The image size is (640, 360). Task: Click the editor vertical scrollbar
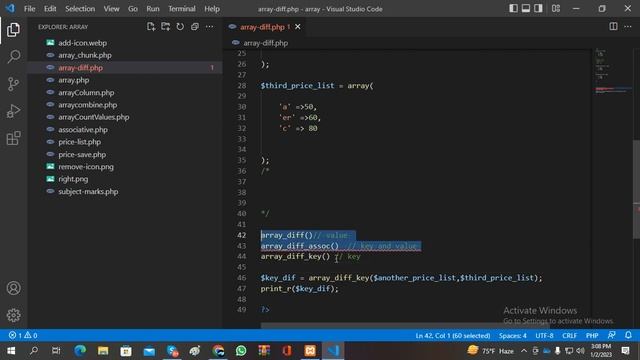tap(636, 189)
